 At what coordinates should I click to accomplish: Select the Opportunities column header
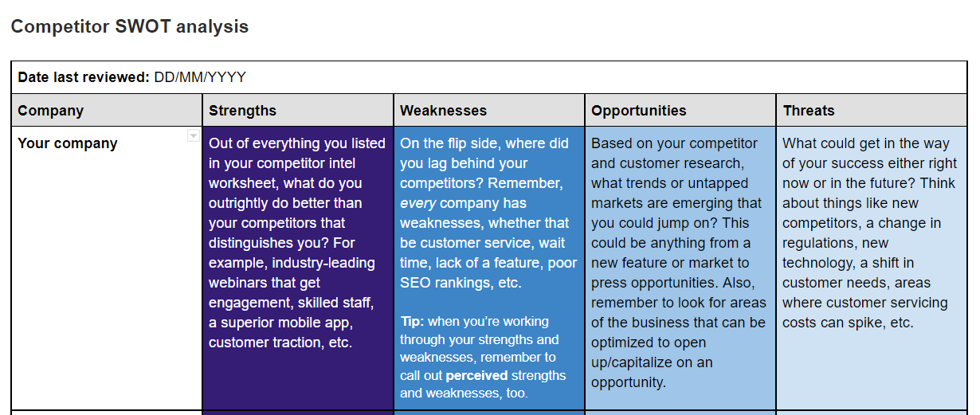(x=638, y=111)
